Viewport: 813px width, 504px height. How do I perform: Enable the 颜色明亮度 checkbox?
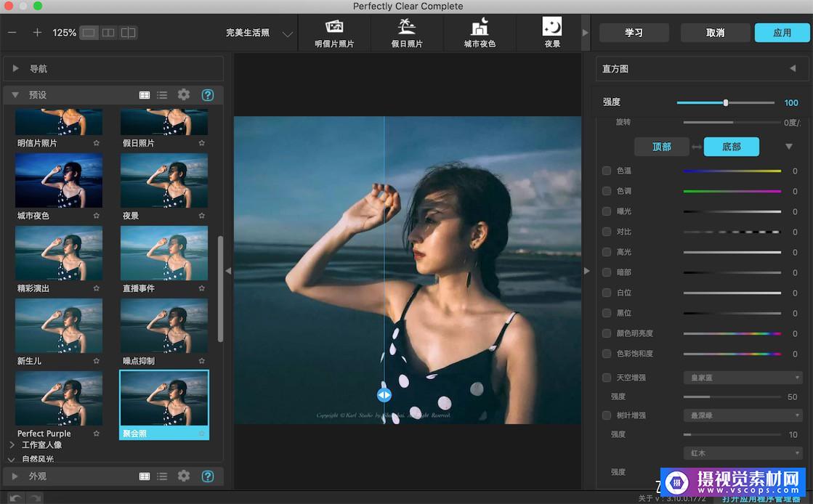pyautogui.click(x=606, y=333)
